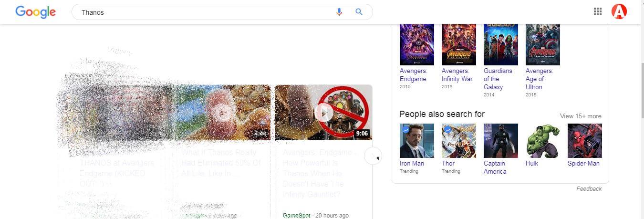Start voice search with microphone icon
Image resolution: width=644 pixels, height=219 pixels.
point(339,12)
